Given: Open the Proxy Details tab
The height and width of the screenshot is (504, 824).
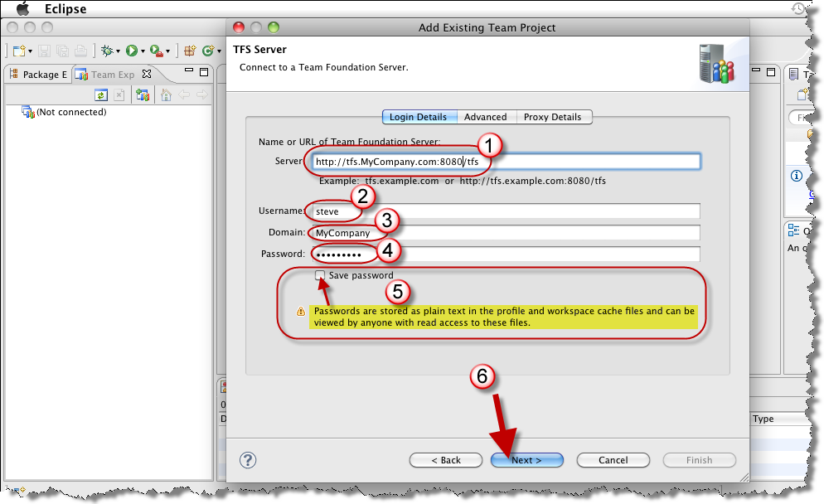Looking at the screenshot, I should pyautogui.click(x=553, y=117).
